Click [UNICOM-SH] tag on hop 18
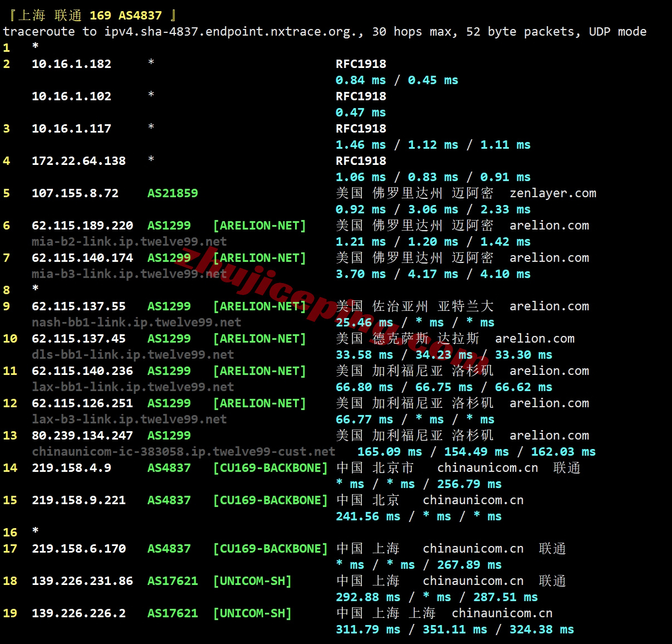Image resolution: width=672 pixels, height=644 pixels. click(252, 581)
